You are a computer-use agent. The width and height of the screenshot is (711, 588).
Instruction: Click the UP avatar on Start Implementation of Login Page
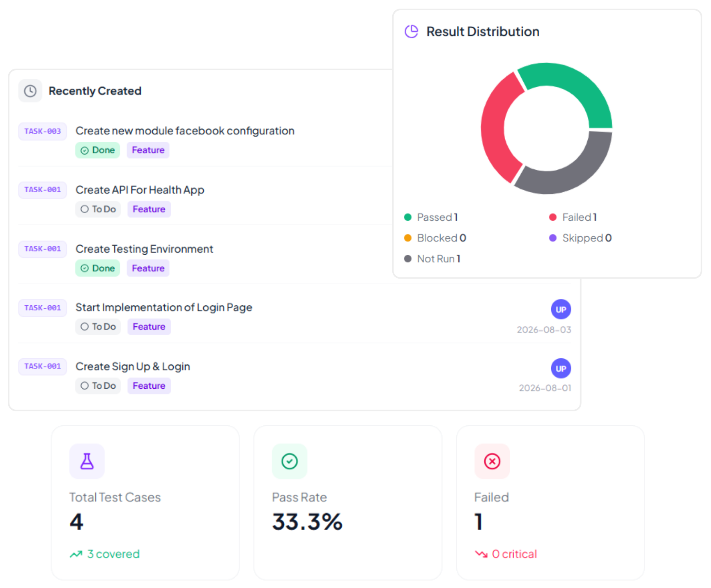click(x=561, y=309)
